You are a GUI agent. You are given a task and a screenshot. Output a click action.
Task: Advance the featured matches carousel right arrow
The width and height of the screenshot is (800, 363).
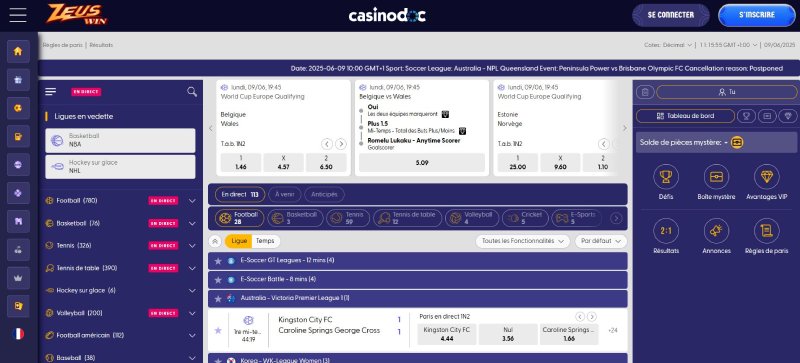(624, 128)
